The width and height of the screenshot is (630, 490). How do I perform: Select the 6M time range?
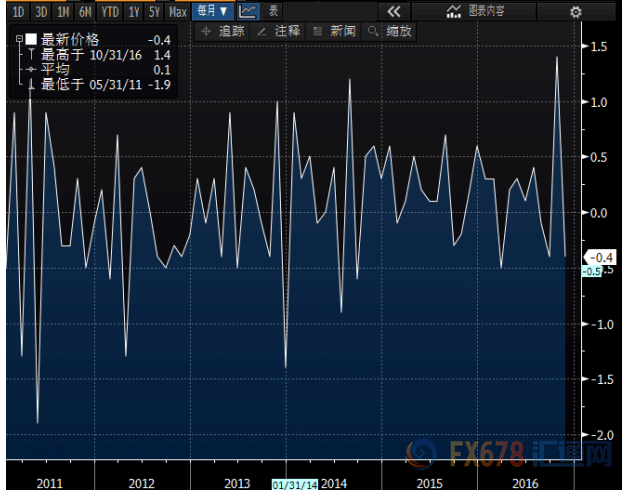click(87, 12)
